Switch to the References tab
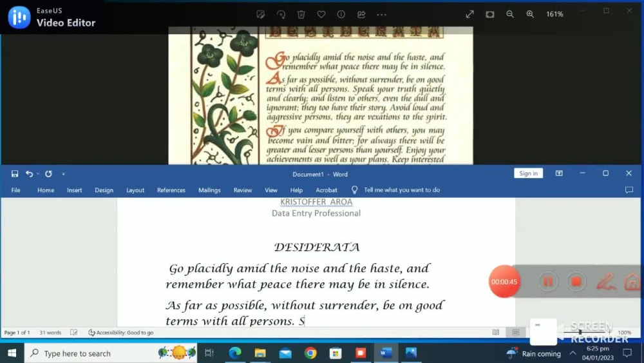Viewport: 644px width, 363px height. [171, 190]
